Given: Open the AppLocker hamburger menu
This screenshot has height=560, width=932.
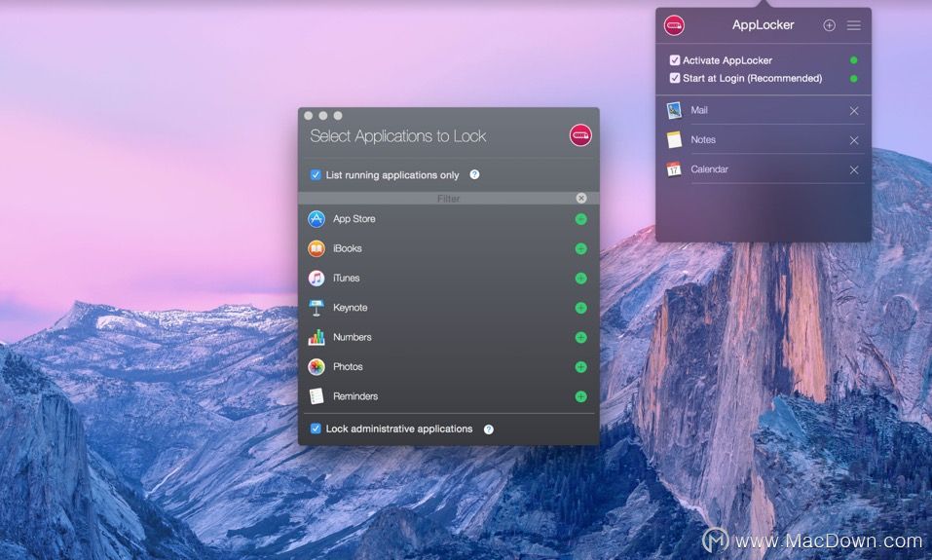Looking at the screenshot, I should 853,25.
